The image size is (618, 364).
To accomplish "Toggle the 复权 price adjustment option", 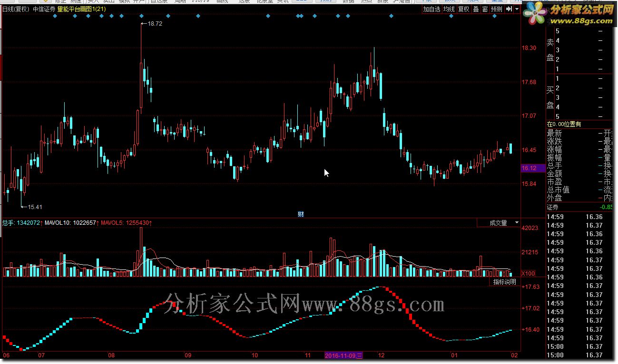I will pyautogui.click(x=464, y=9).
